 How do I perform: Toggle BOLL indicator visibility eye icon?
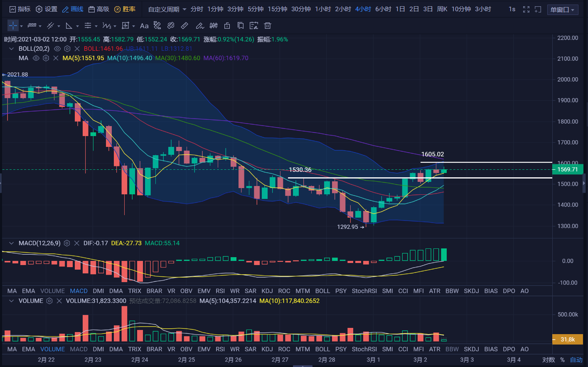coord(57,49)
